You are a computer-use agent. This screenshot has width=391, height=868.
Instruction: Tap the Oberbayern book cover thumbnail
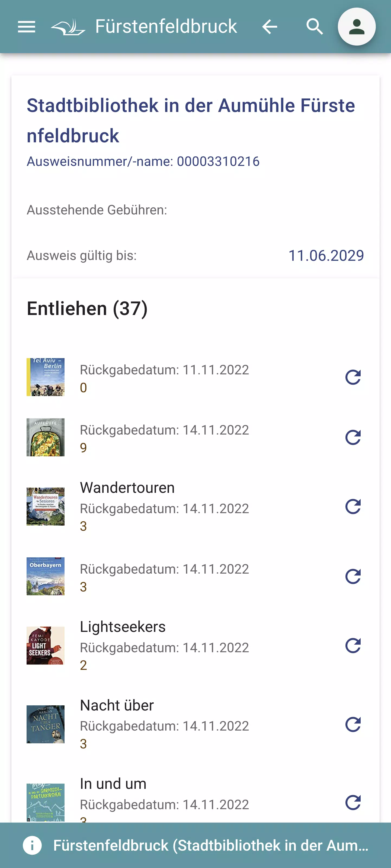[x=46, y=576]
